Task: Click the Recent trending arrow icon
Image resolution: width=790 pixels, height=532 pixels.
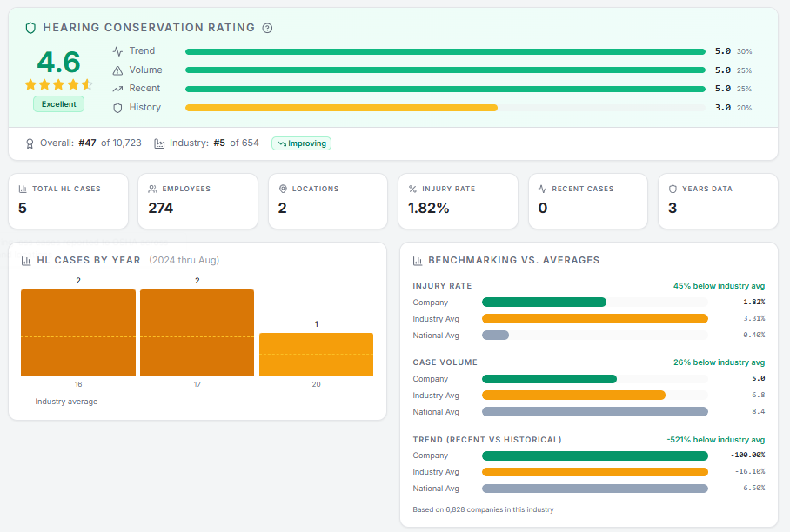Action: click(117, 89)
